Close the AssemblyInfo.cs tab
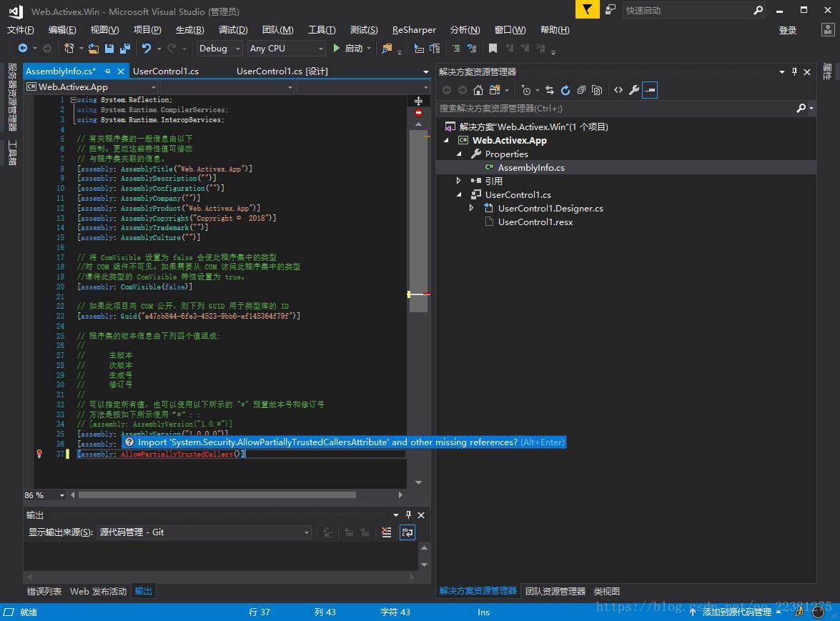The height and width of the screenshot is (621, 840). coord(121,71)
